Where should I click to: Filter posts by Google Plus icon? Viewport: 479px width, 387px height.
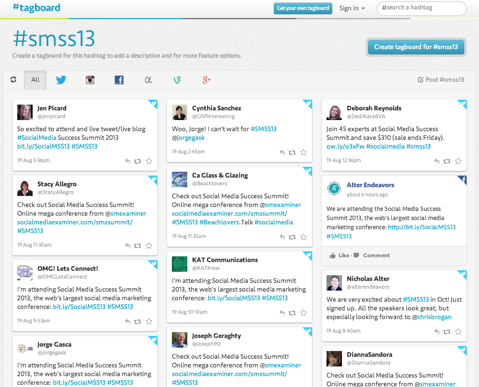point(206,80)
